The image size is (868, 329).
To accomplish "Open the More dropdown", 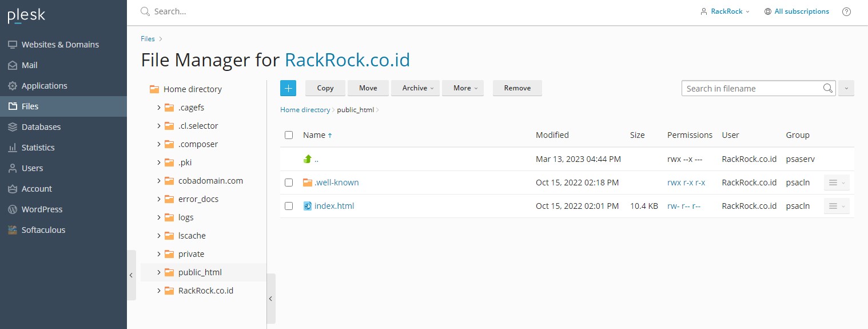I will point(463,88).
